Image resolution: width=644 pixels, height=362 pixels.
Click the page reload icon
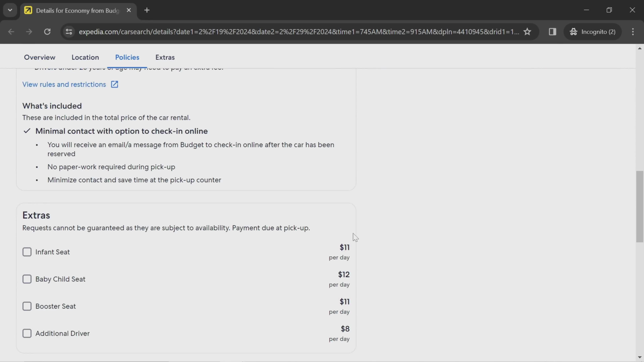coord(47,31)
